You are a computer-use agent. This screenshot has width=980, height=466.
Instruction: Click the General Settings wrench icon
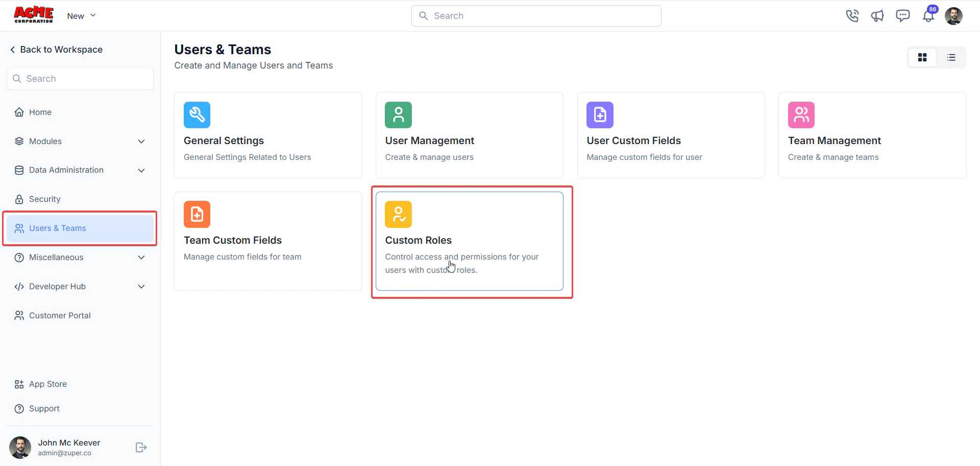[x=197, y=115]
